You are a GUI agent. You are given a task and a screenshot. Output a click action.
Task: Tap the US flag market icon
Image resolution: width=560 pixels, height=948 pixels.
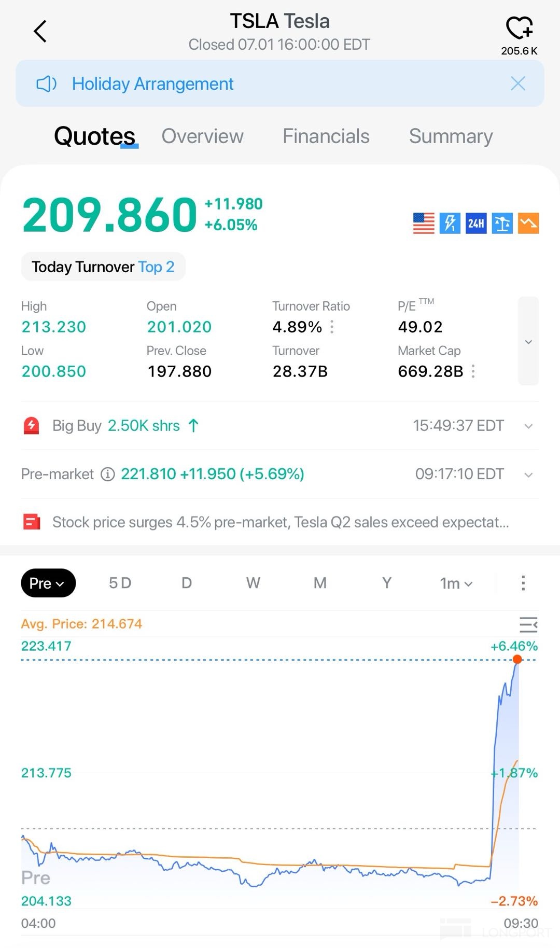click(x=424, y=224)
